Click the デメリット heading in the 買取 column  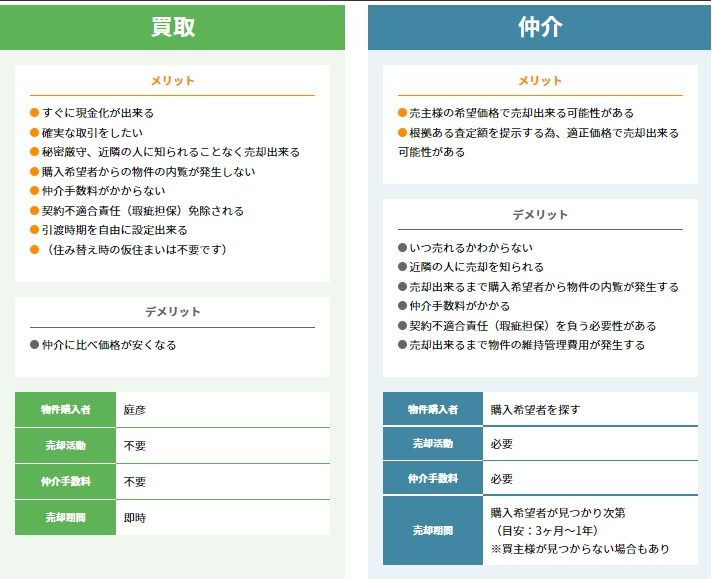(172, 312)
